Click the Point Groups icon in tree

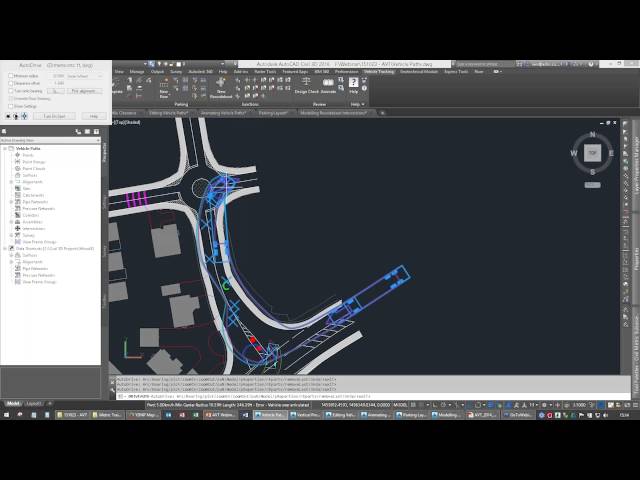tap(18, 162)
